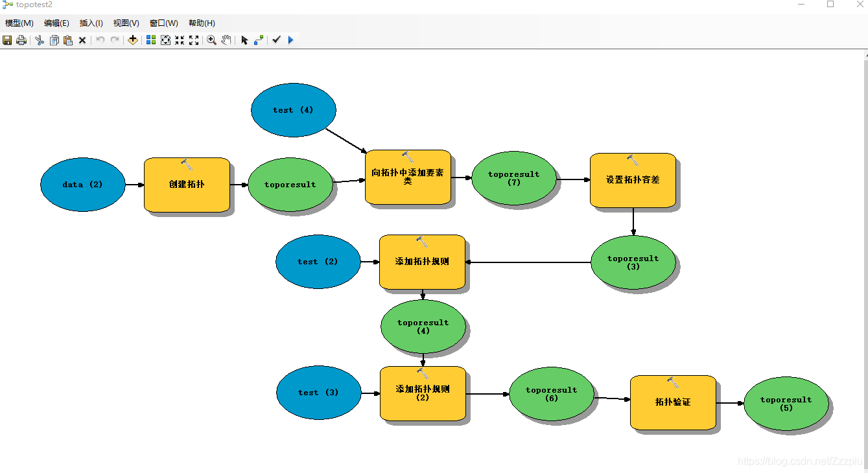868x473 pixels.
Task: Select the test (4) input oval
Action: coord(294,110)
